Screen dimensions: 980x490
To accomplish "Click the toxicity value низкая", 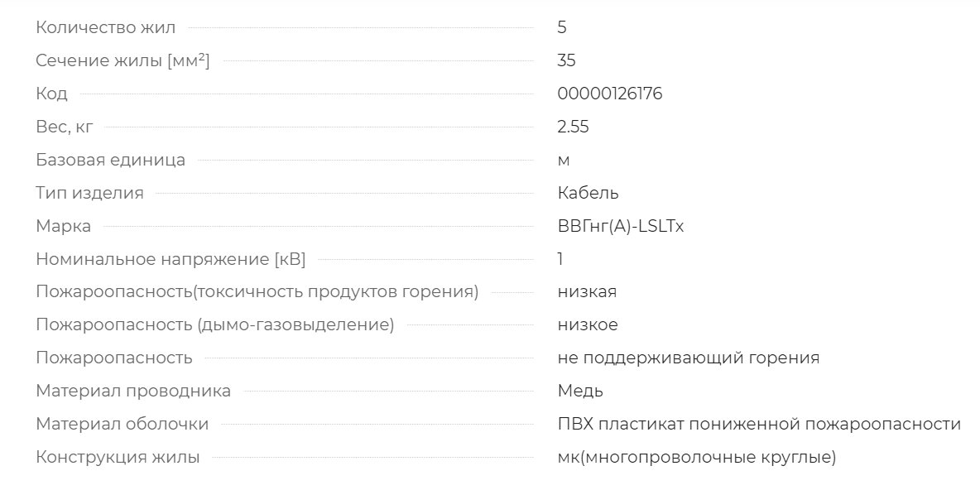I will click(x=587, y=292).
